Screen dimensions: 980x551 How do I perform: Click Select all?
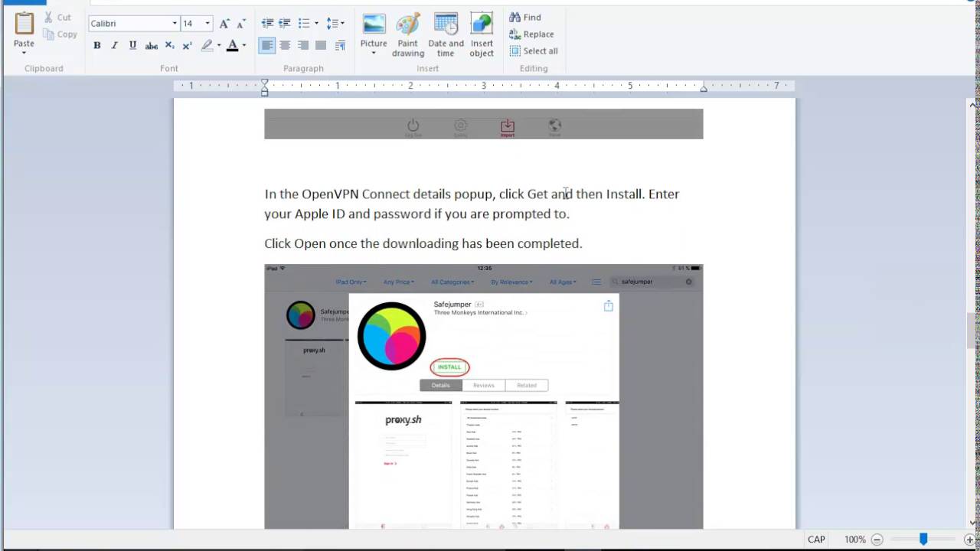tap(533, 51)
